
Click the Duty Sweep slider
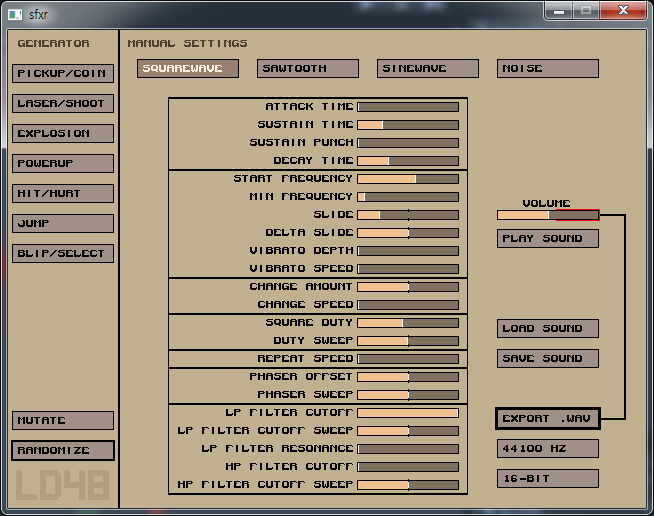click(x=408, y=341)
